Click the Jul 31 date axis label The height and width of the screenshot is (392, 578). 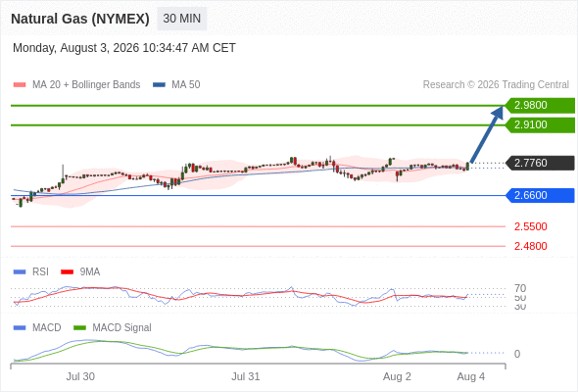(x=246, y=376)
